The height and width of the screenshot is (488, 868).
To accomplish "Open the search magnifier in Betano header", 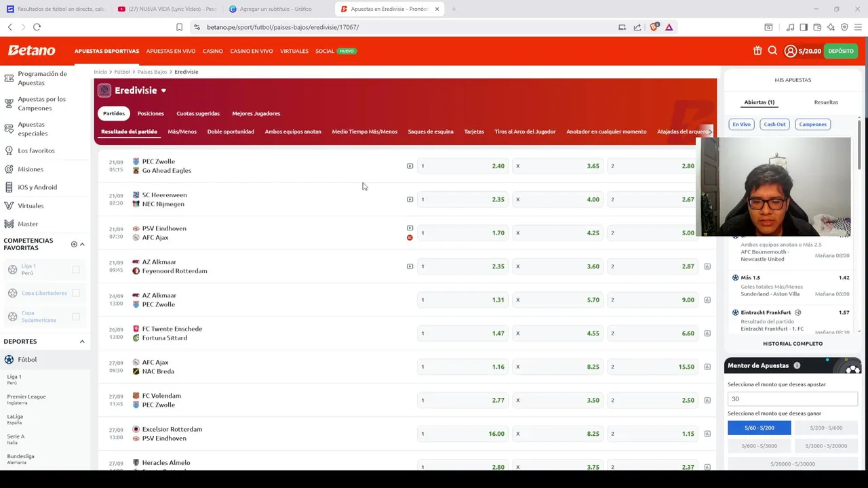I will [772, 51].
